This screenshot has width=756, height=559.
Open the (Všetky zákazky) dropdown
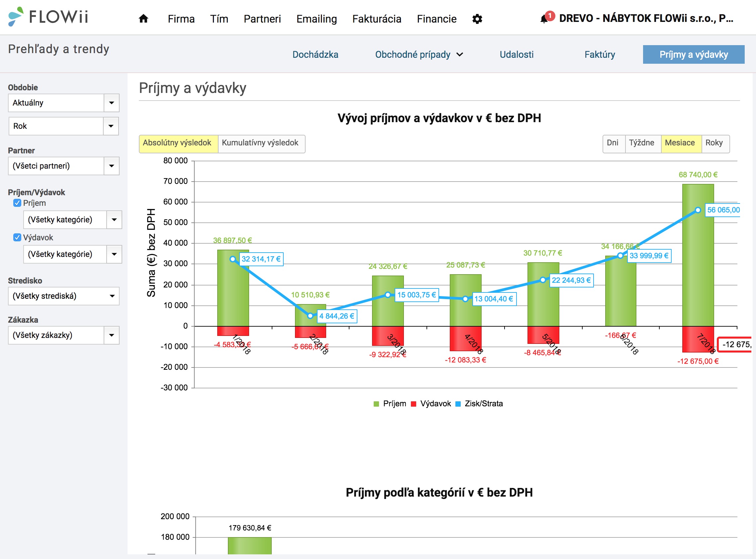(x=64, y=335)
